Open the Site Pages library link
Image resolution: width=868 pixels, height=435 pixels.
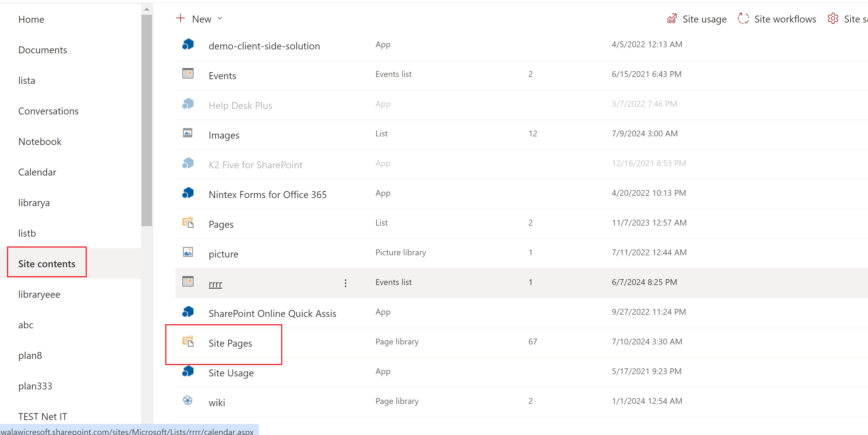click(230, 343)
